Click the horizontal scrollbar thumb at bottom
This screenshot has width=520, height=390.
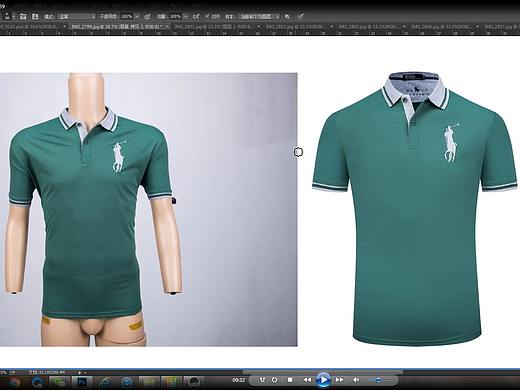[323, 372]
